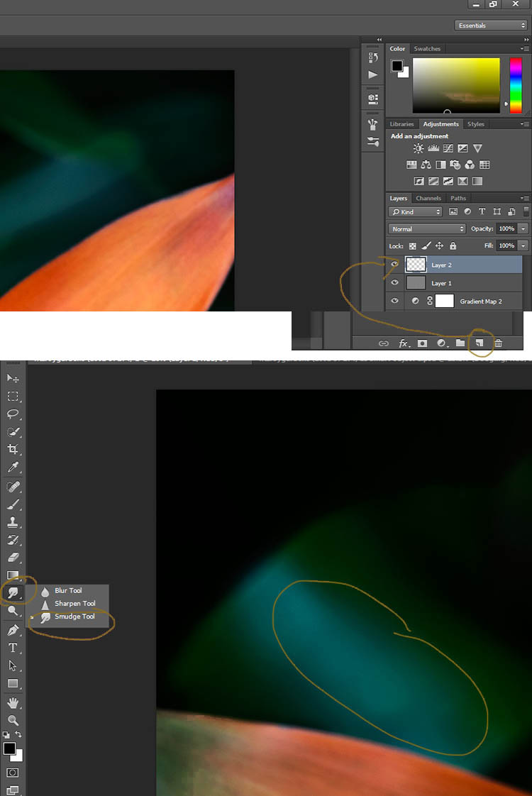The width and height of the screenshot is (532, 796).
Task: Select the Lasso tool
Action: pyautogui.click(x=13, y=414)
